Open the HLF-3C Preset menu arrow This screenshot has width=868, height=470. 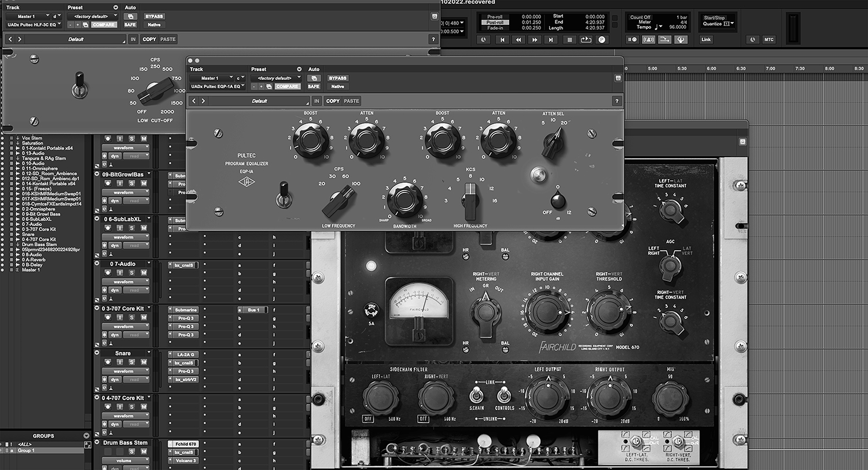116,8
